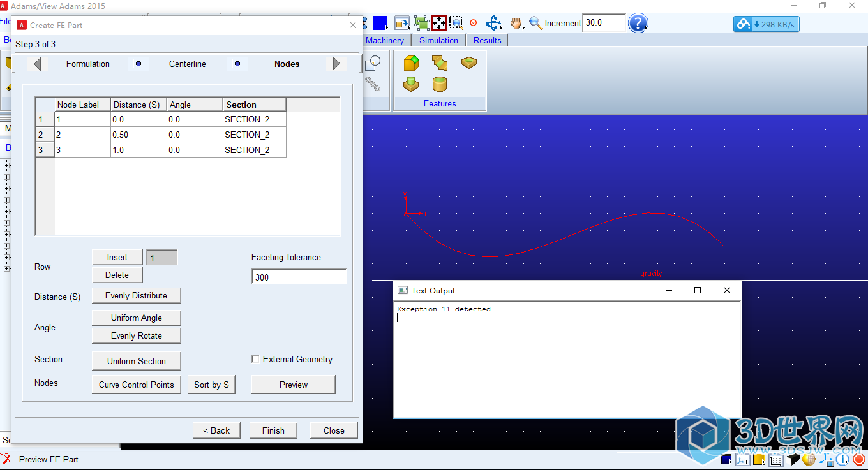868x470 pixels.
Task: Click the Insert row button
Action: pos(117,257)
